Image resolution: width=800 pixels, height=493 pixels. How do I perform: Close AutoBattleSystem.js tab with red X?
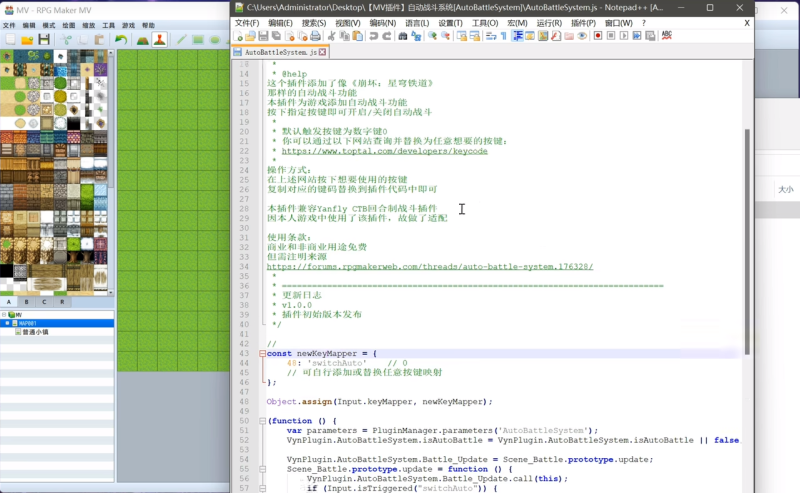tap(322, 52)
